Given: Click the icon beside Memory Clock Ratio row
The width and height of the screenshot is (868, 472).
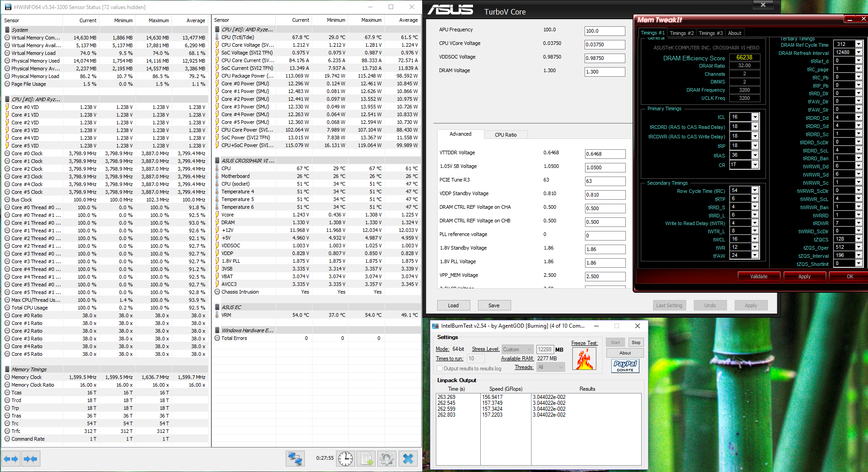Looking at the screenshot, I should pos(7,385).
